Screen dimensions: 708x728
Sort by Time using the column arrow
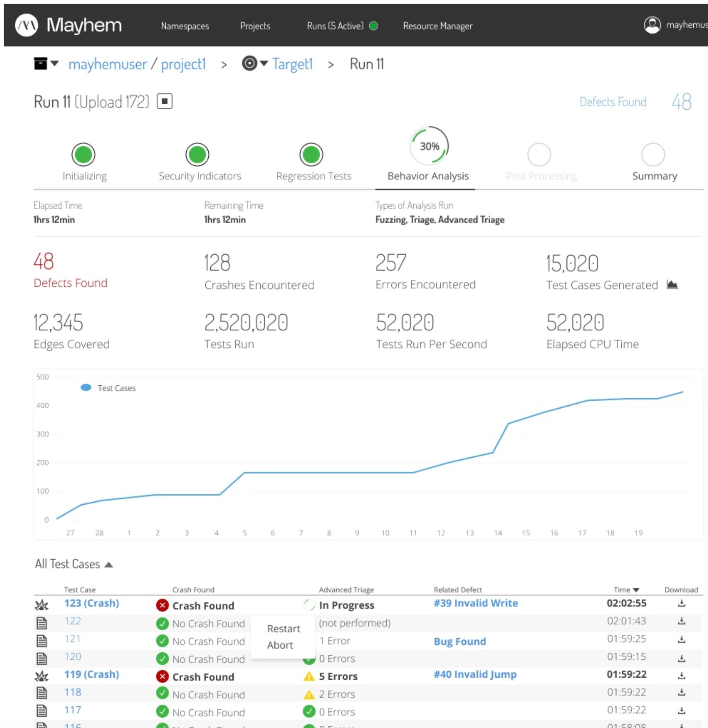[636, 589]
